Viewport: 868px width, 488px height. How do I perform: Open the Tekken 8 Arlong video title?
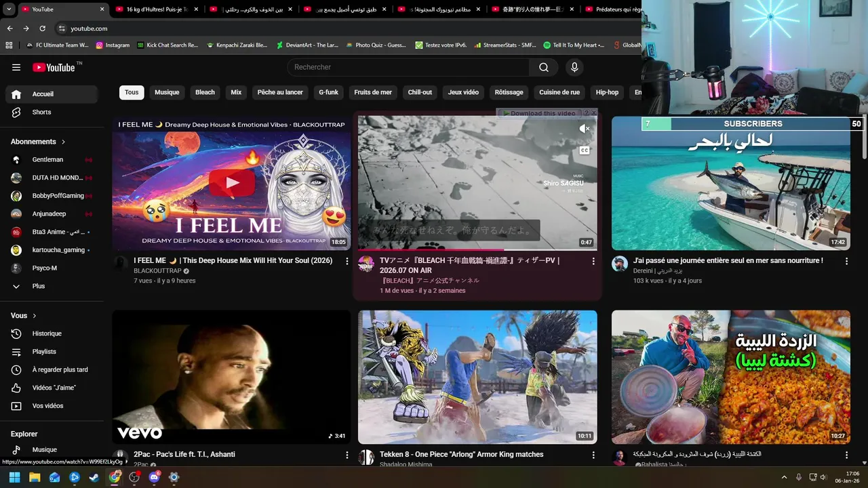pos(461,454)
